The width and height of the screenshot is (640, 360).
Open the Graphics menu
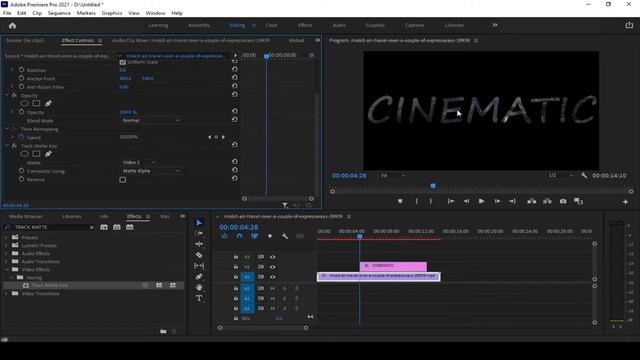[112, 13]
